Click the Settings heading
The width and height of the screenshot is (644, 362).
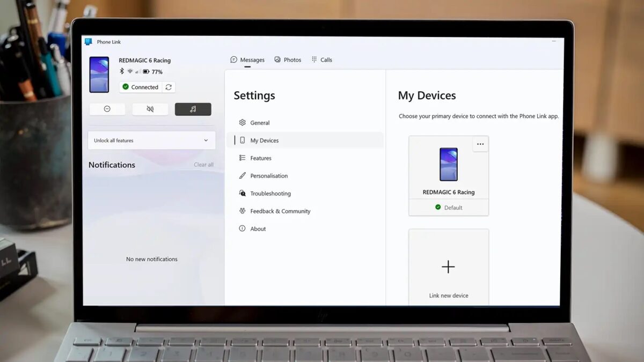point(254,95)
